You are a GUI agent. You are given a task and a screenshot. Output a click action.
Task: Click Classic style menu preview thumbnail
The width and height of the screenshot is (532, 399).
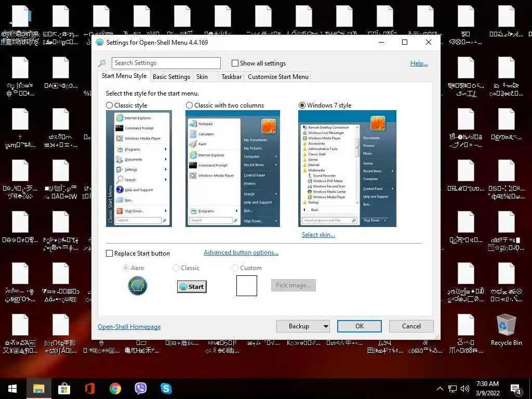click(x=139, y=169)
